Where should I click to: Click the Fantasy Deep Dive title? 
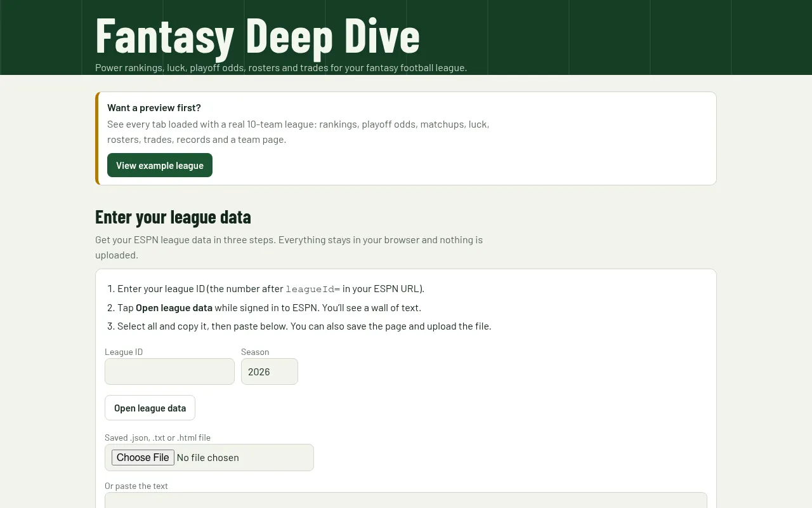pyautogui.click(x=258, y=36)
